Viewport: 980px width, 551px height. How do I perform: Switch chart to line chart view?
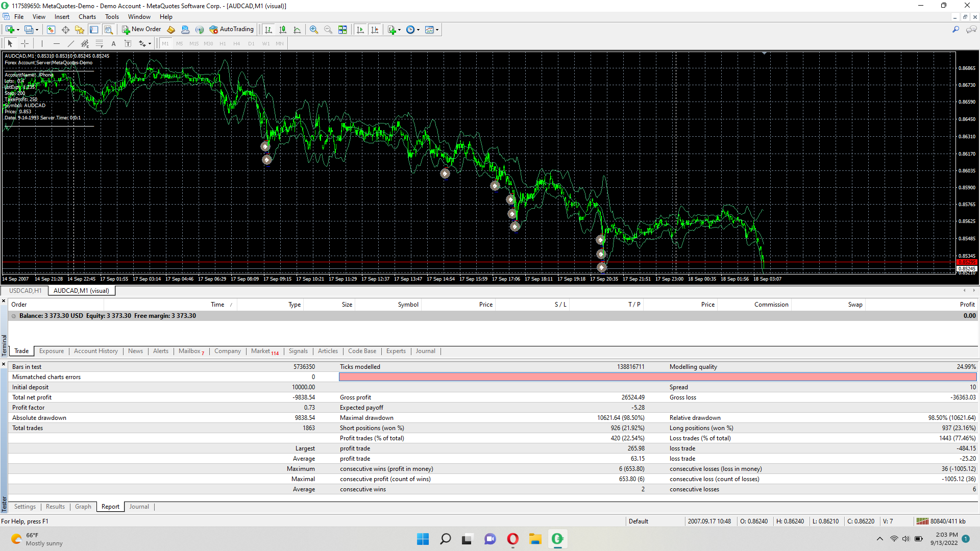(297, 30)
